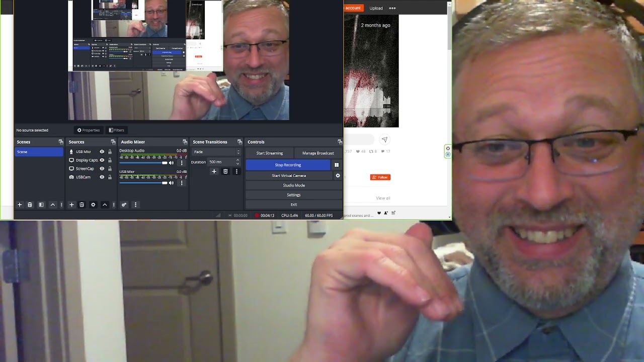644x362 pixels.
Task: Pop out the Audio Mixer dock
Action: 185,142
